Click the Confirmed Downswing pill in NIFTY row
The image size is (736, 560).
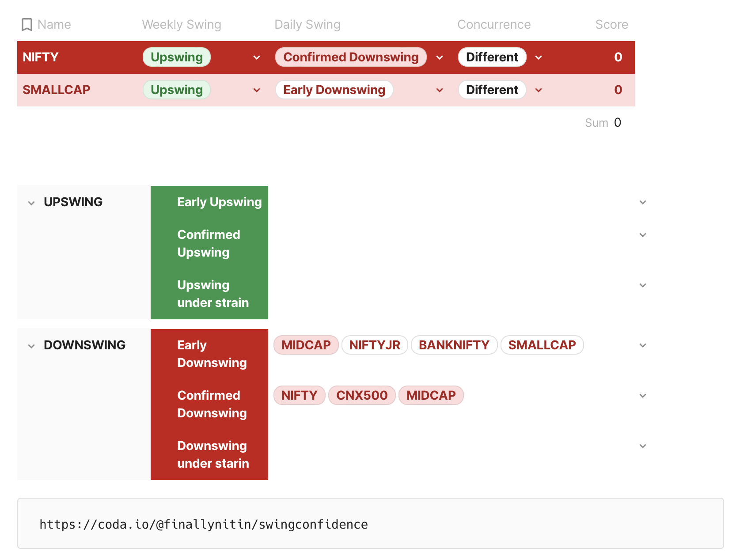(351, 57)
